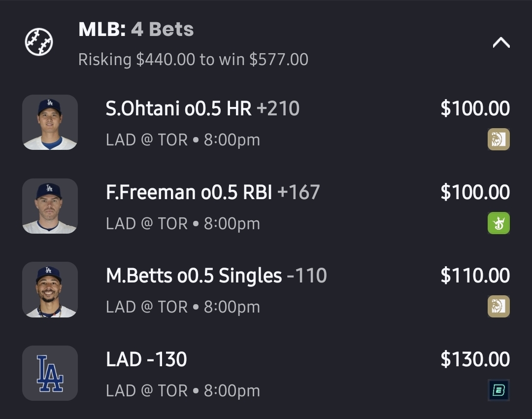532x419 pixels.
Task: Click the Risking $440.00 to win summary
Action: coord(193,60)
